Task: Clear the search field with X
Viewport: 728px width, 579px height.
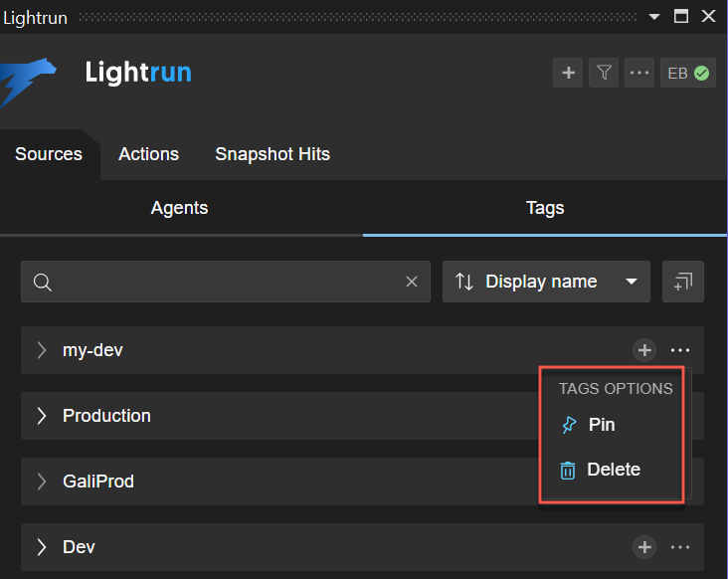Action: click(412, 282)
